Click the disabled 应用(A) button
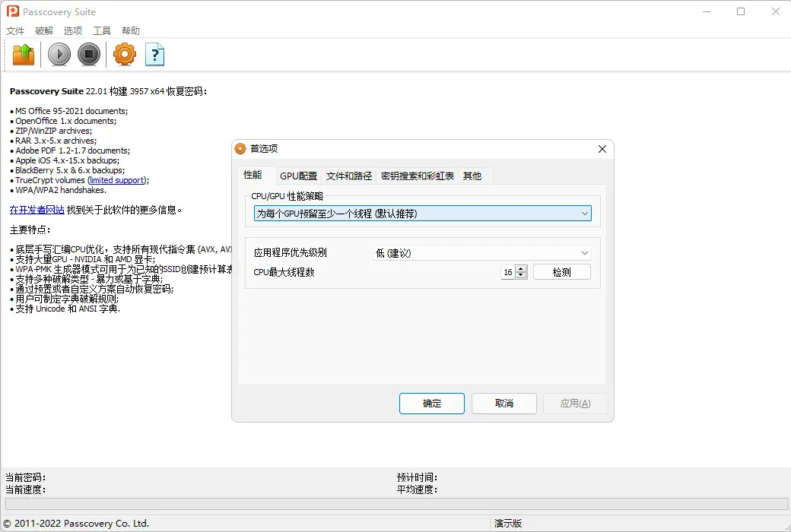The width and height of the screenshot is (791, 532). 576,404
